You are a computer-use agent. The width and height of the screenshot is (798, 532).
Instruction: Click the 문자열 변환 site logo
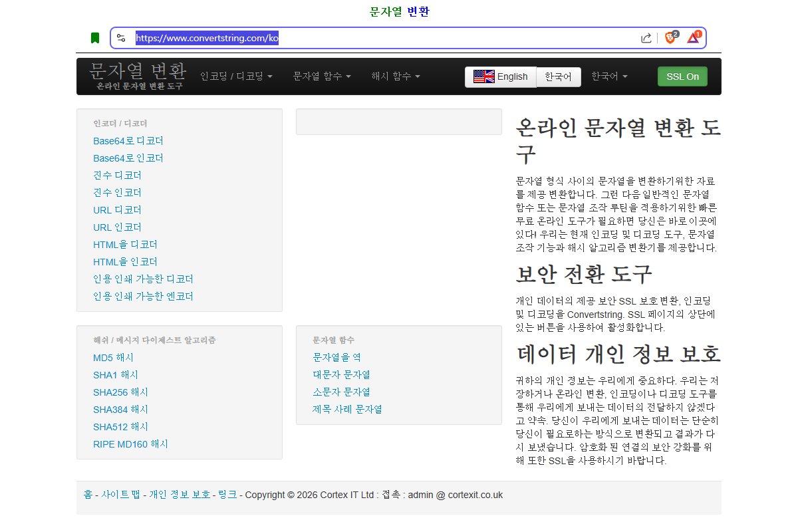point(138,71)
